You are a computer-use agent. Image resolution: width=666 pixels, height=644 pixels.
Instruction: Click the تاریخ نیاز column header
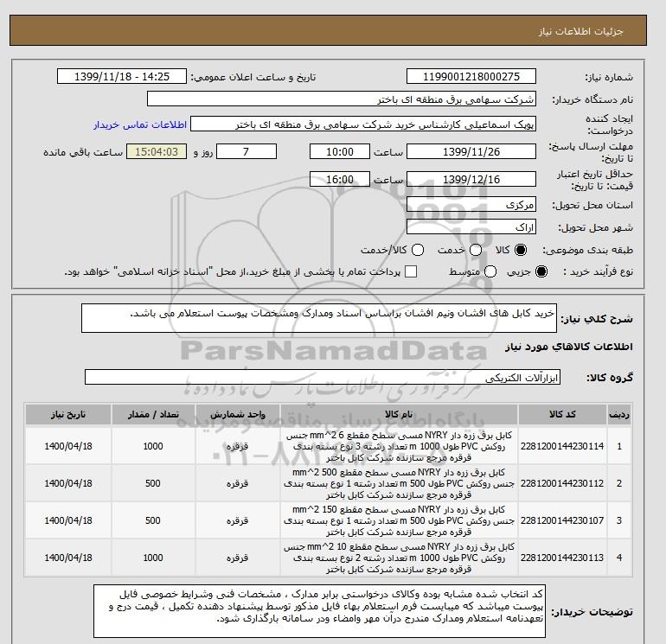[68, 414]
